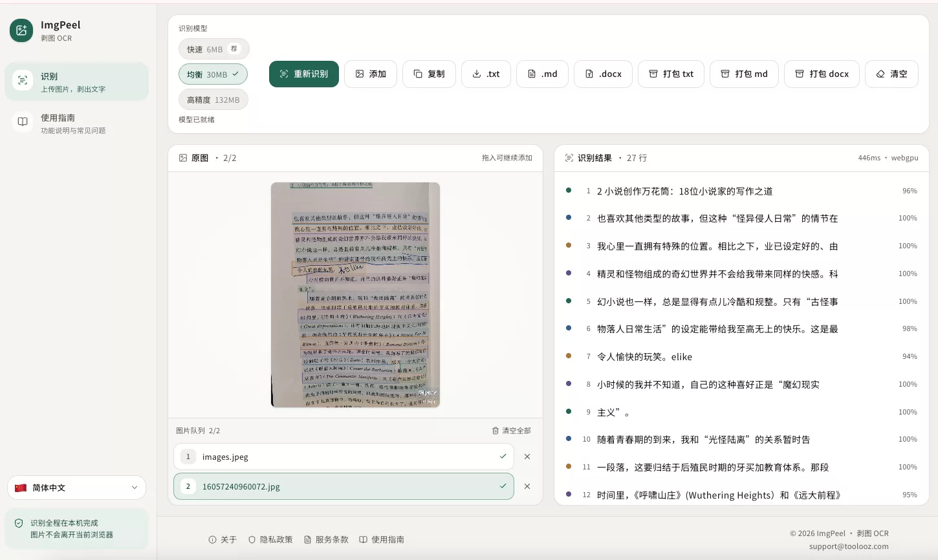Click the 446ms · webgpu status text
The width and height of the screenshot is (938, 560).
[x=888, y=158]
